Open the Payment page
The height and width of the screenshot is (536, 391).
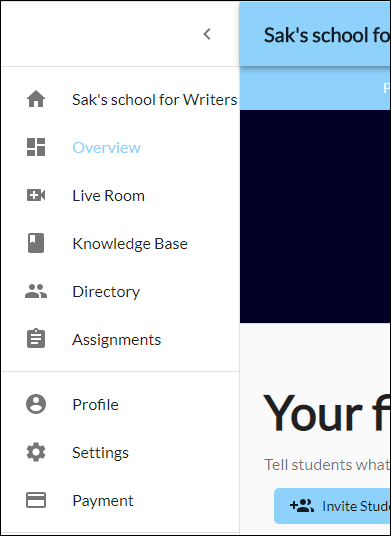click(103, 501)
